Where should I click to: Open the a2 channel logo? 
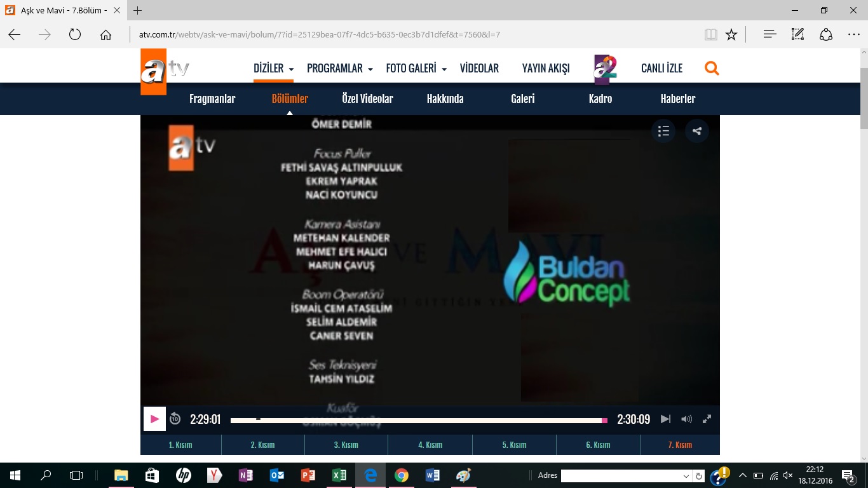tap(605, 69)
